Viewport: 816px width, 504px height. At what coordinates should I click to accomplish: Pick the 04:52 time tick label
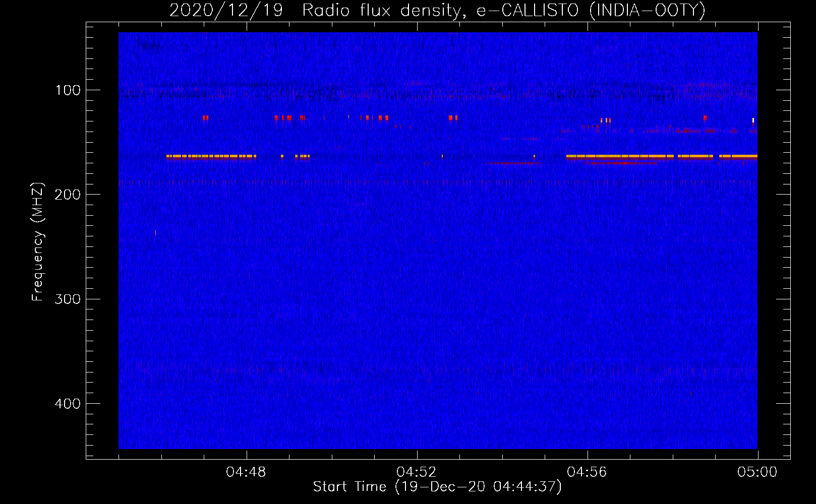[417, 472]
